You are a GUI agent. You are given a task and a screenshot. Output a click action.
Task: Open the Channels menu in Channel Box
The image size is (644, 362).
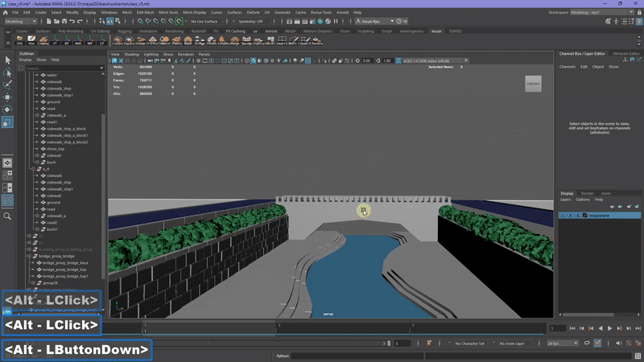[568, 67]
